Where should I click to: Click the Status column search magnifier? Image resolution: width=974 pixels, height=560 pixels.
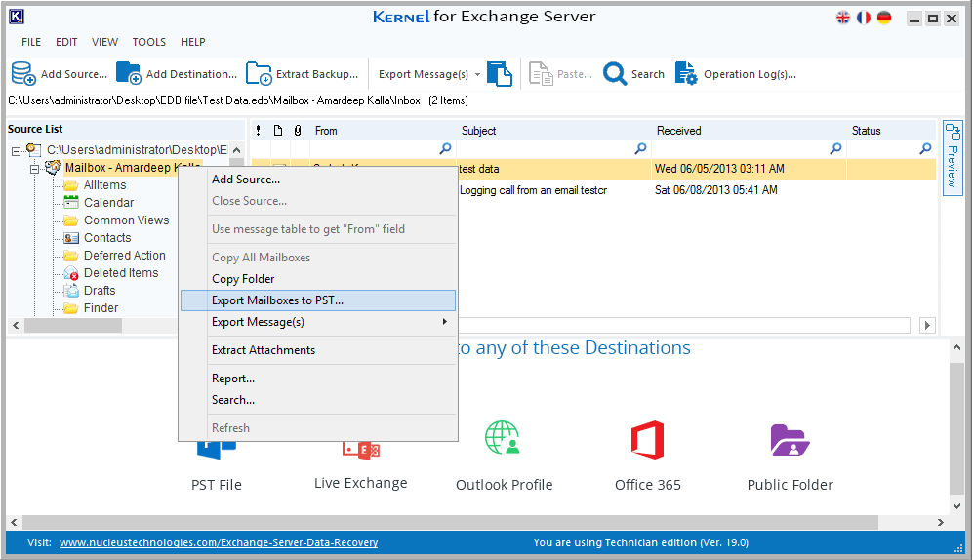(x=925, y=148)
